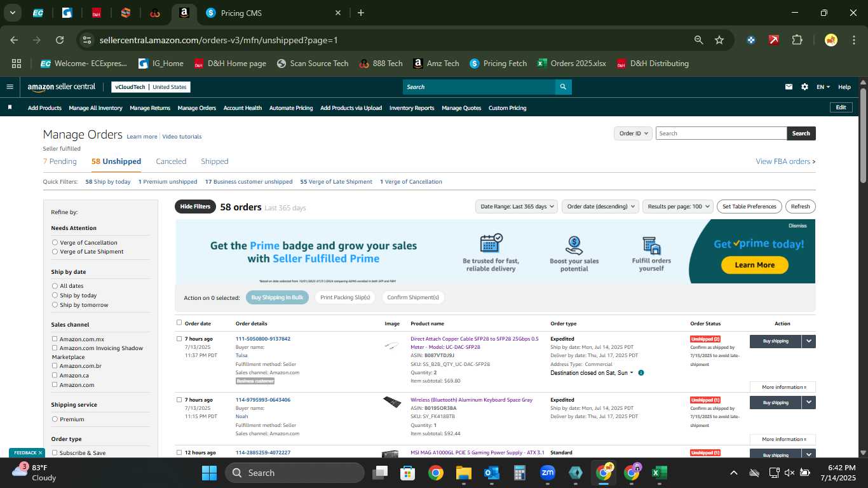
Task: Go back with browser back arrow
Action: tap(14, 40)
